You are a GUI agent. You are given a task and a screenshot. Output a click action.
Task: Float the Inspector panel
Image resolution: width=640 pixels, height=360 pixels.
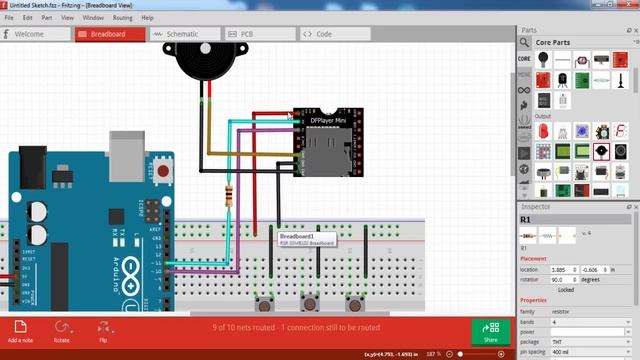(x=629, y=207)
